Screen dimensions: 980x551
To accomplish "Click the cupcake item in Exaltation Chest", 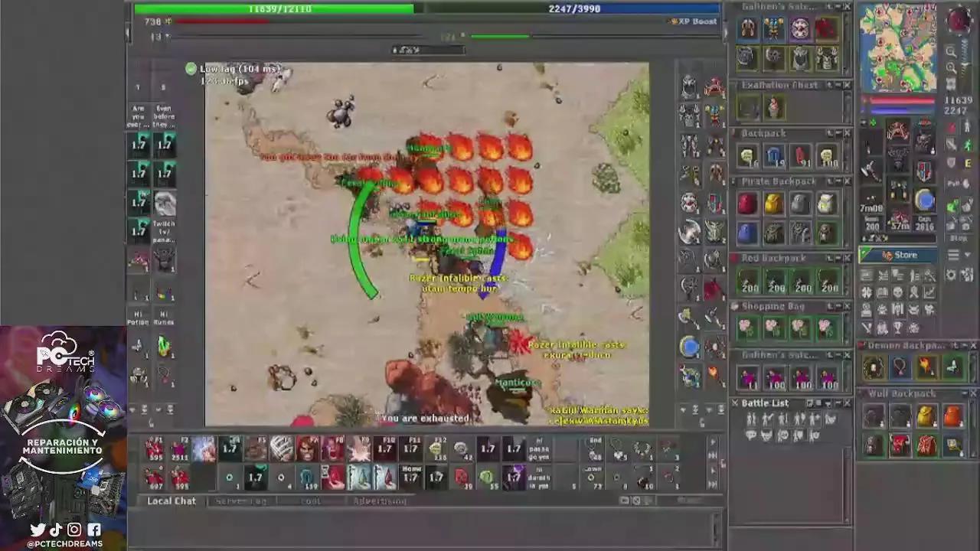I will coord(774,107).
